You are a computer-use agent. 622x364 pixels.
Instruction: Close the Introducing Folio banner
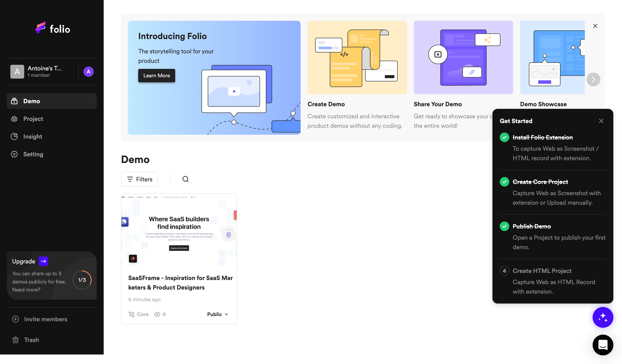pos(595,26)
